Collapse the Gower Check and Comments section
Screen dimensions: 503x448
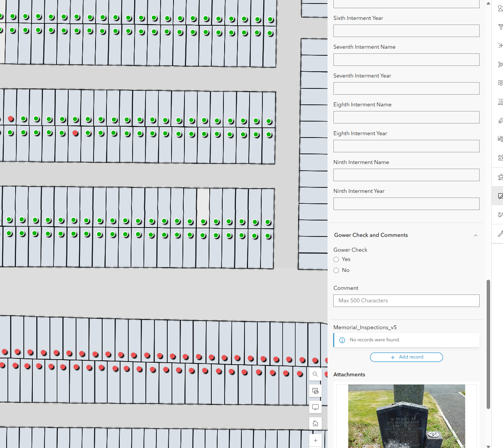pyautogui.click(x=475, y=235)
